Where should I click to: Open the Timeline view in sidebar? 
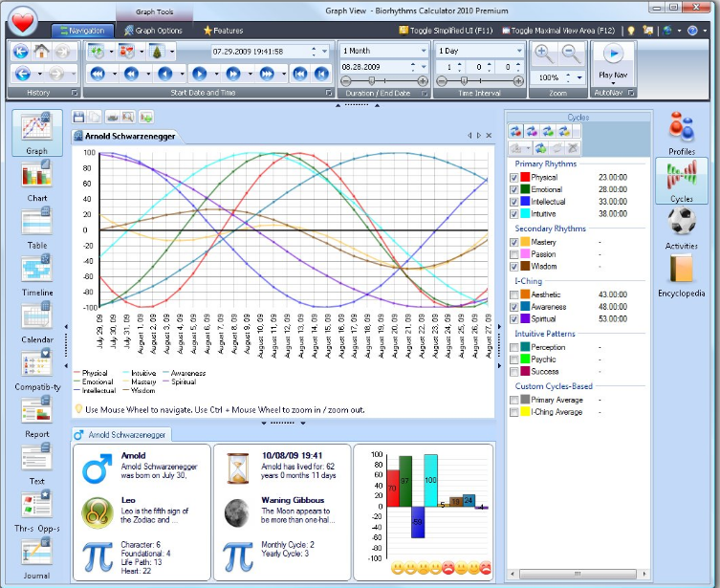(36, 274)
